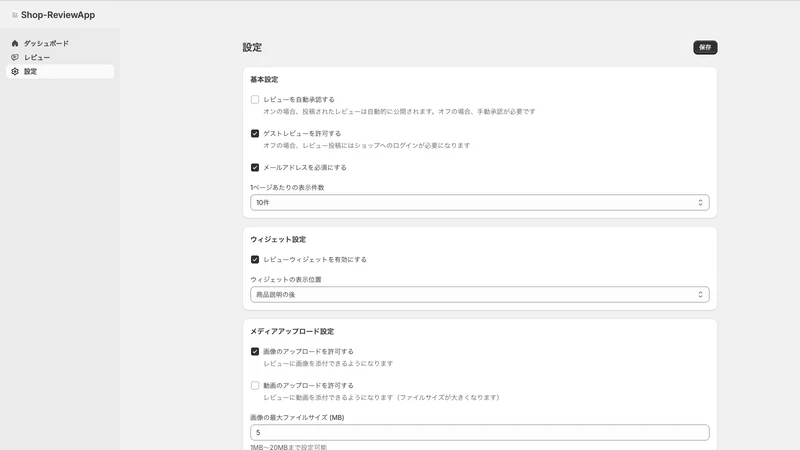Click the 保存 save button
This screenshot has height=450, width=800.
(705, 47)
